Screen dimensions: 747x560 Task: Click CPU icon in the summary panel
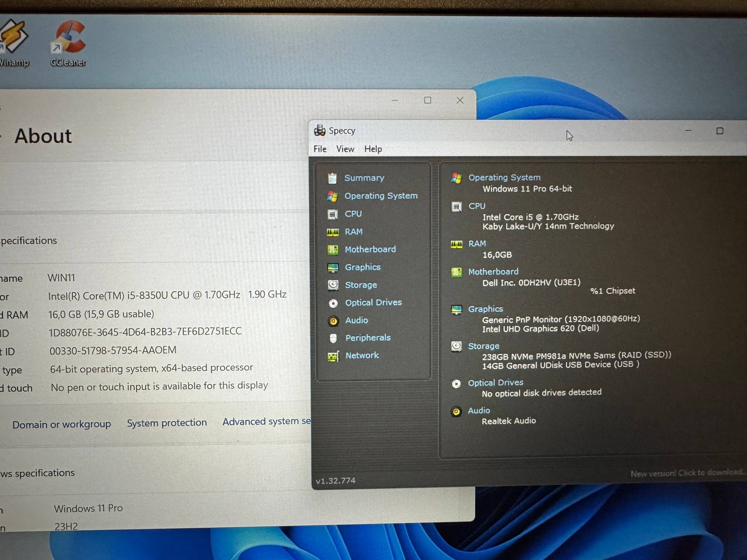pyautogui.click(x=456, y=207)
